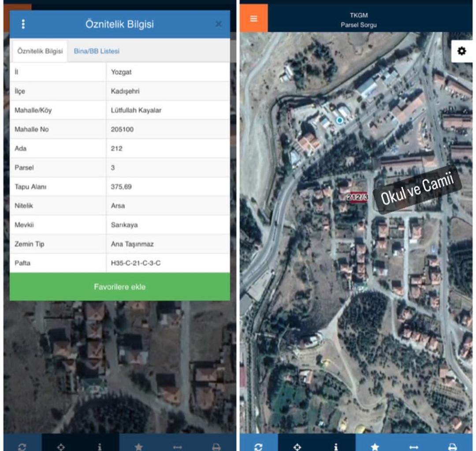476x451 pixels.
Task: Select measure arrow icon in right map toolbar
Action: pos(413,446)
